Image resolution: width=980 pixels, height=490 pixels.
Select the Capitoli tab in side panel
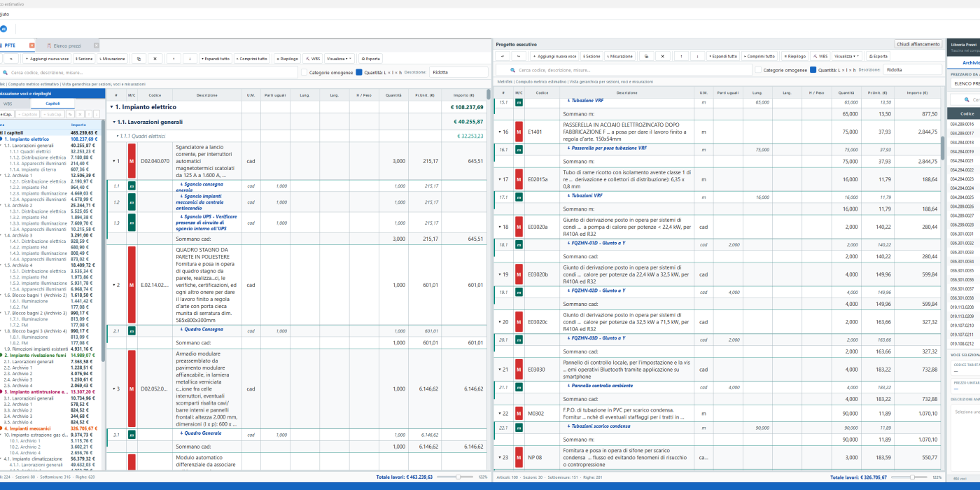(52, 104)
